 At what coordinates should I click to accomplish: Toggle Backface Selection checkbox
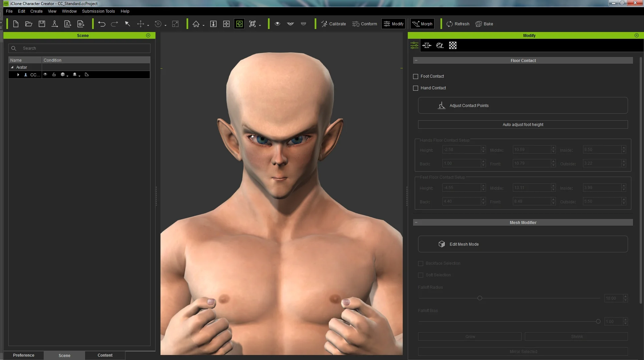[420, 263]
